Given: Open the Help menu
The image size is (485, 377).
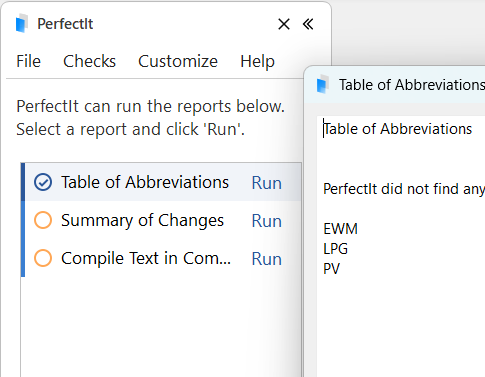Looking at the screenshot, I should [x=258, y=61].
